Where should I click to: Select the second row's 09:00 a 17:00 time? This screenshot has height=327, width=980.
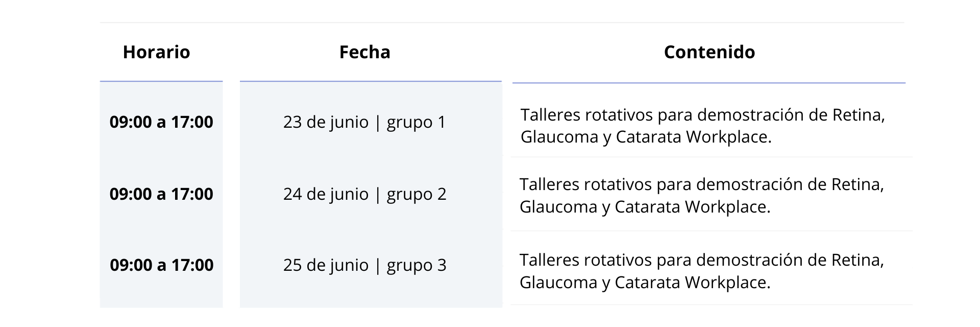tap(161, 194)
